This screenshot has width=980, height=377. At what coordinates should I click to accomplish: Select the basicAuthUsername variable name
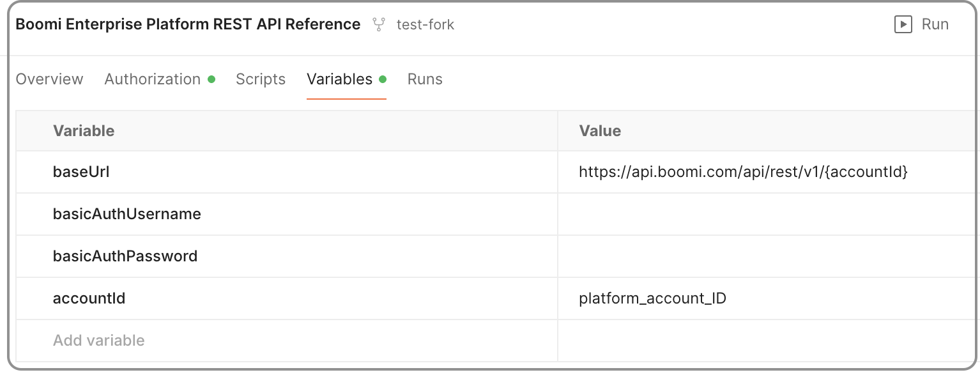tap(127, 214)
